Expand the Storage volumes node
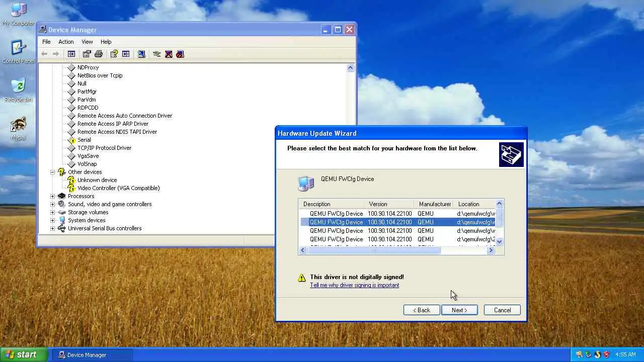Image resolution: width=644 pixels, height=362 pixels. tap(52, 212)
